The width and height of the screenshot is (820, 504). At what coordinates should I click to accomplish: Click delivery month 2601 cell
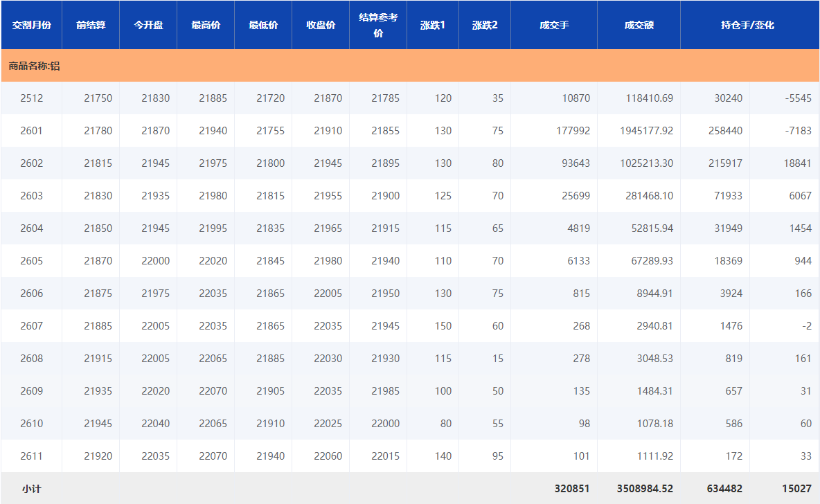(x=31, y=131)
